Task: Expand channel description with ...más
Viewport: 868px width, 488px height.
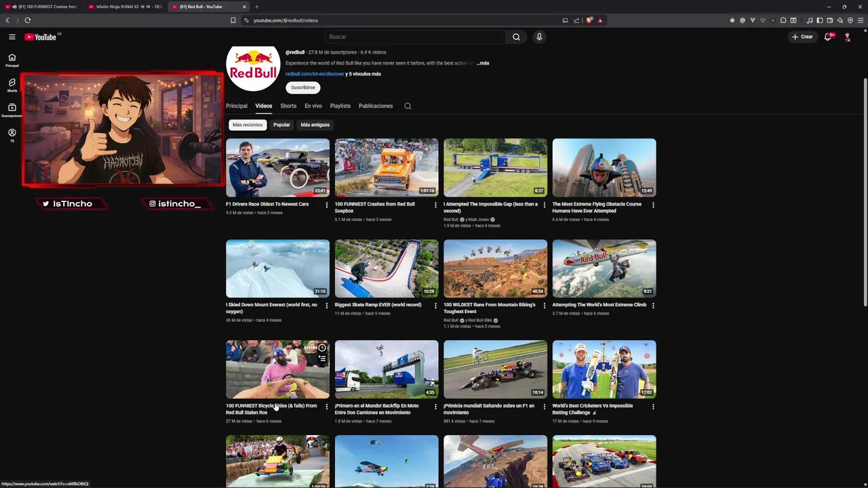Action: (x=483, y=63)
